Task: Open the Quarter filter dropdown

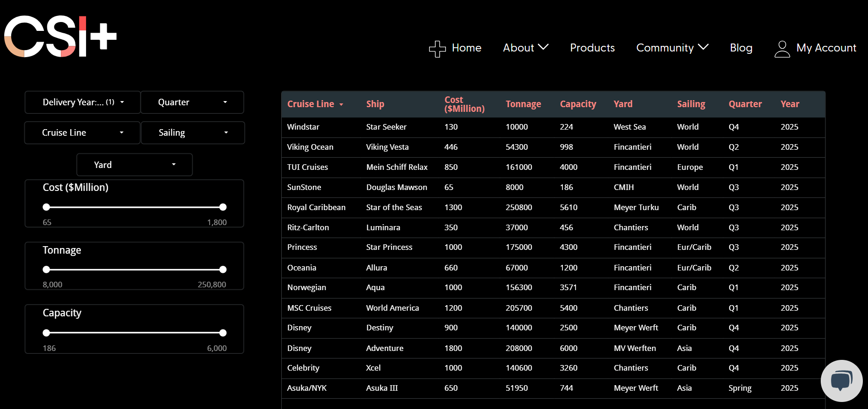Action: click(192, 102)
